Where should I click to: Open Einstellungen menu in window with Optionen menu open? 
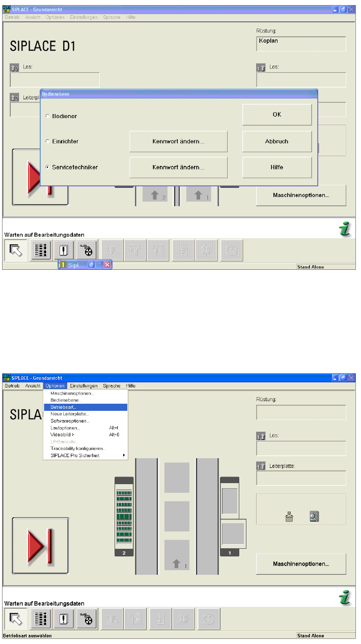click(x=83, y=386)
